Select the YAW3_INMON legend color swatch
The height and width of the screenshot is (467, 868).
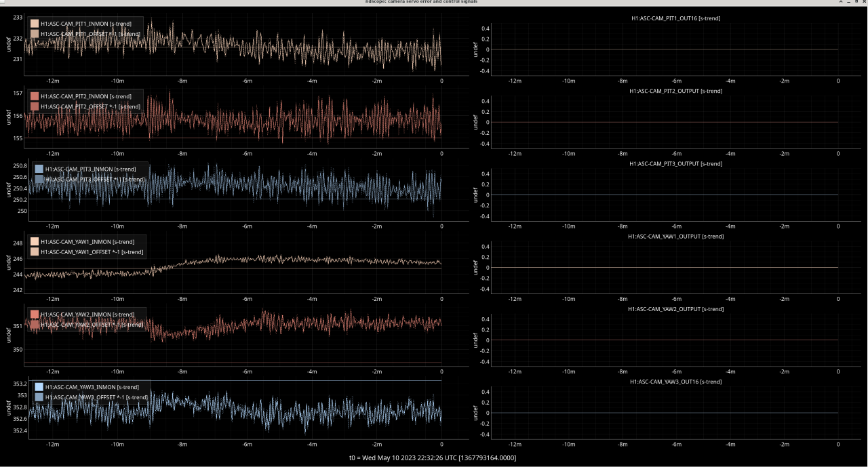(39, 387)
